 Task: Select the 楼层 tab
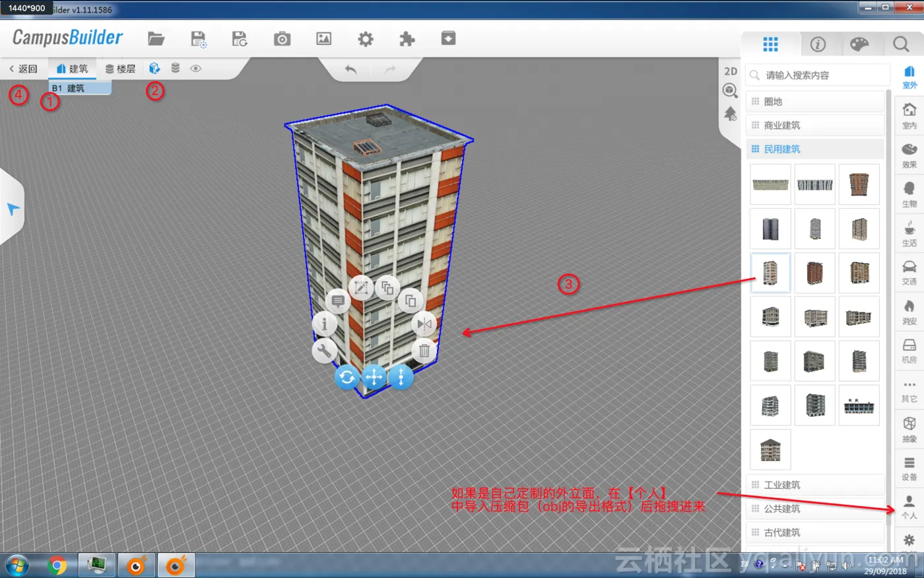click(120, 69)
